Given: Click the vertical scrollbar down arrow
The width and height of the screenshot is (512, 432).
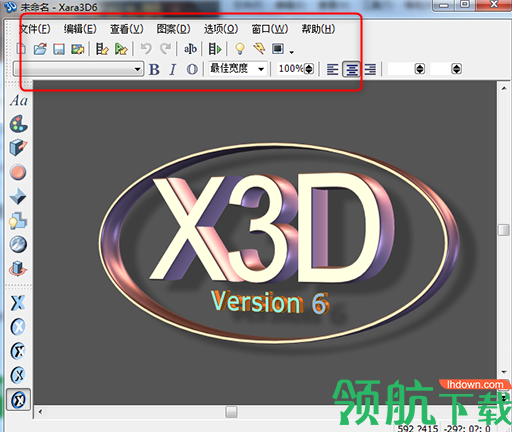Looking at the screenshot, I should 504,372.
